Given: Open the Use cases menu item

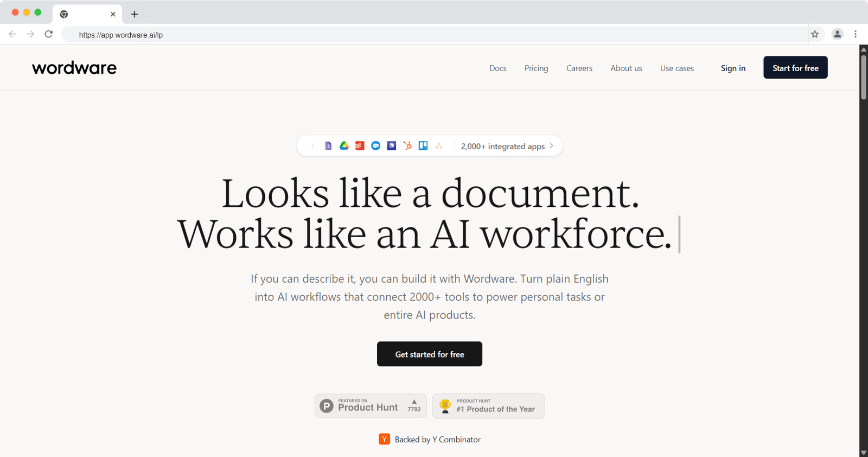Looking at the screenshot, I should click(676, 68).
